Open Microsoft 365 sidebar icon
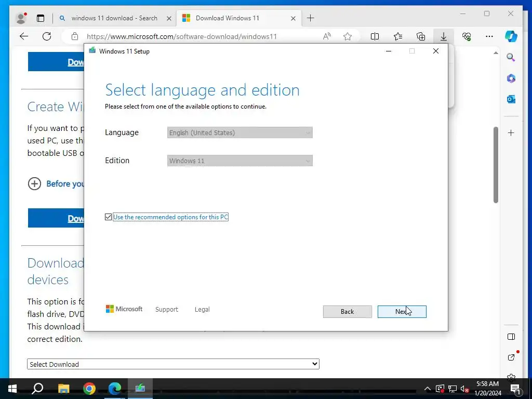Image resolution: width=532 pixels, height=399 pixels. pyautogui.click(x=511, y=78)
